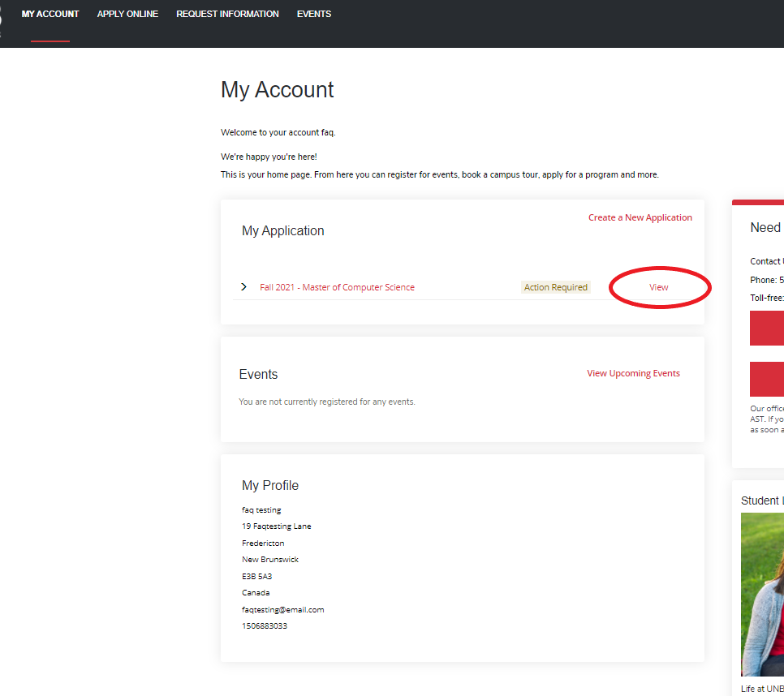Click the student photo thumbnail
Screen dimensions: 784x696
(x=763, y=594)
